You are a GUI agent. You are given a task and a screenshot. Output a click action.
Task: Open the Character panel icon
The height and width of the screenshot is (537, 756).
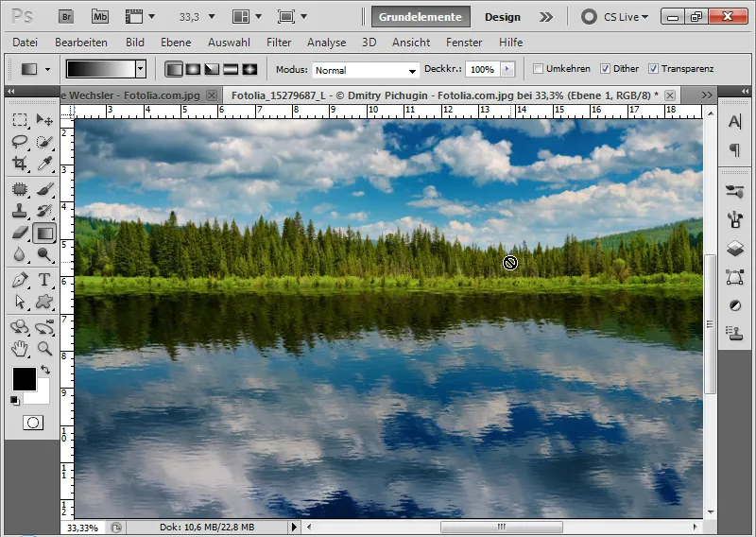pos(734,122)
